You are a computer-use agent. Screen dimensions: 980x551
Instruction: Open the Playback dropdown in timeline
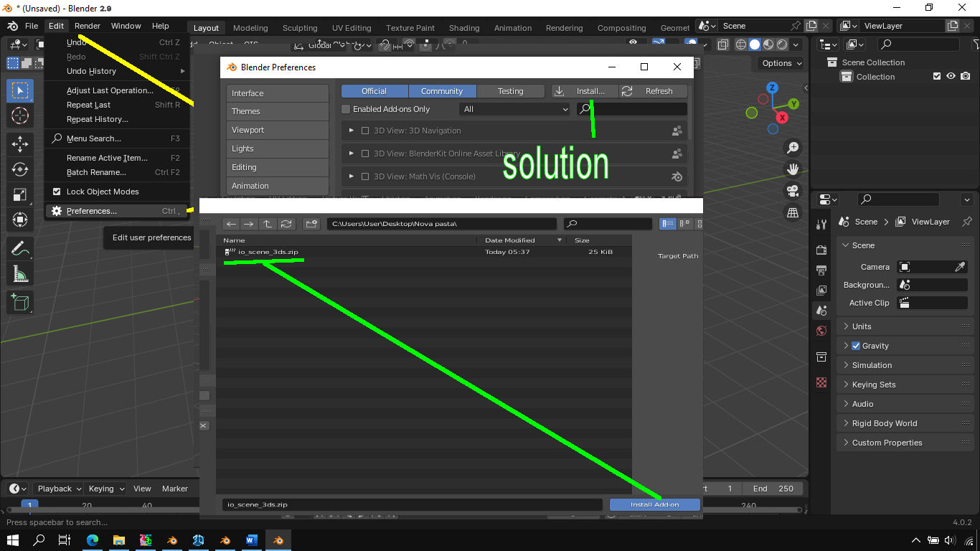[60, 489]
